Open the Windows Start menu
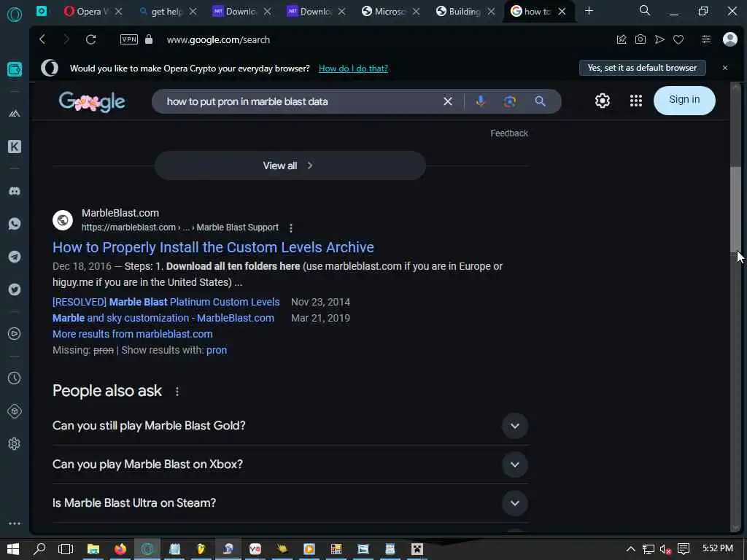Image resolution: width=747 pixels, height=560 pixels. click(13, 549)
